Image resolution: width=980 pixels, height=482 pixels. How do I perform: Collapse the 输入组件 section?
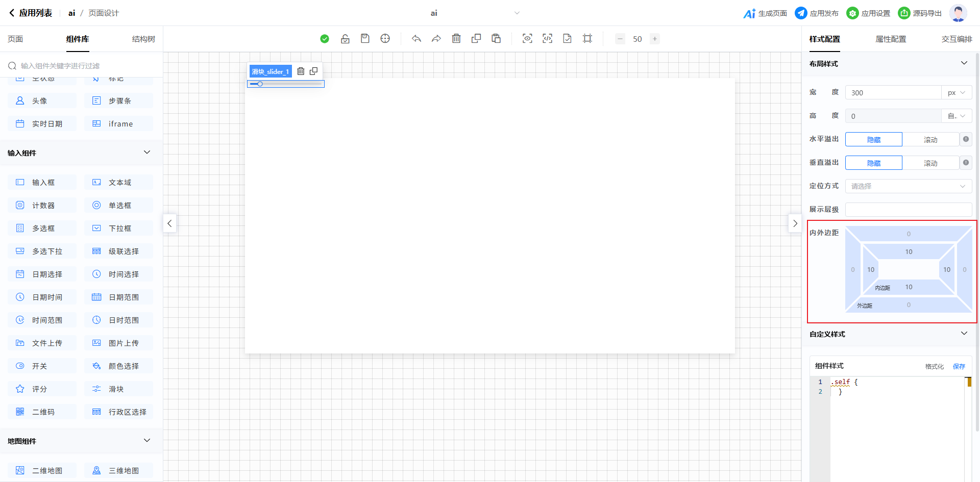point(147,153)
